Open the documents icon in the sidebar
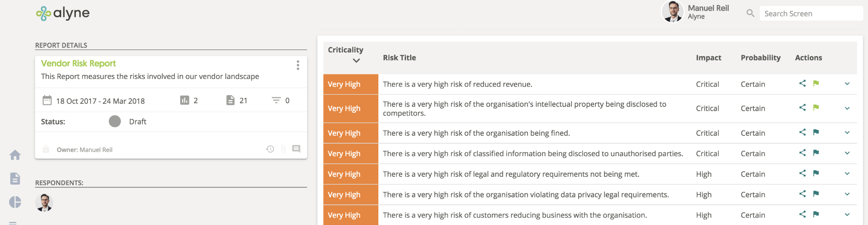The height and width of the screenshot is (225, 868). [x=15, y=179]
